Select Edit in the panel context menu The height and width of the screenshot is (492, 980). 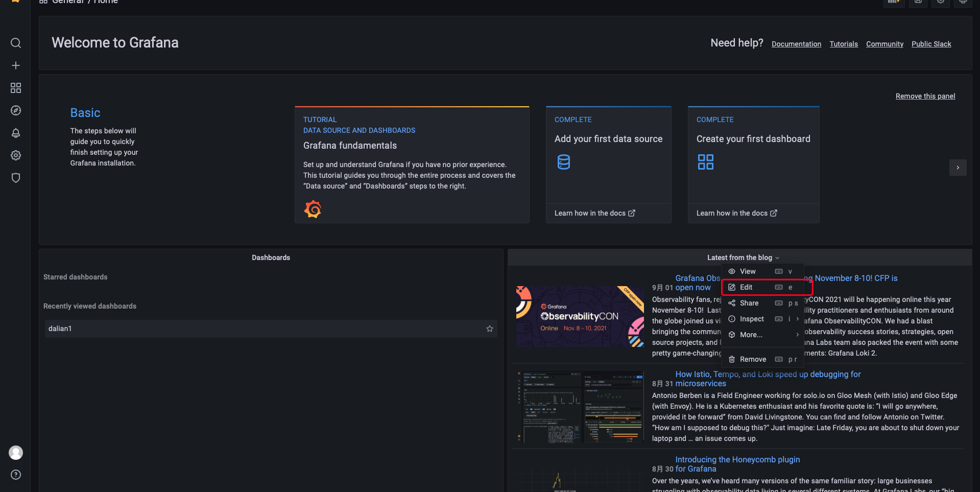coord(745,287)
